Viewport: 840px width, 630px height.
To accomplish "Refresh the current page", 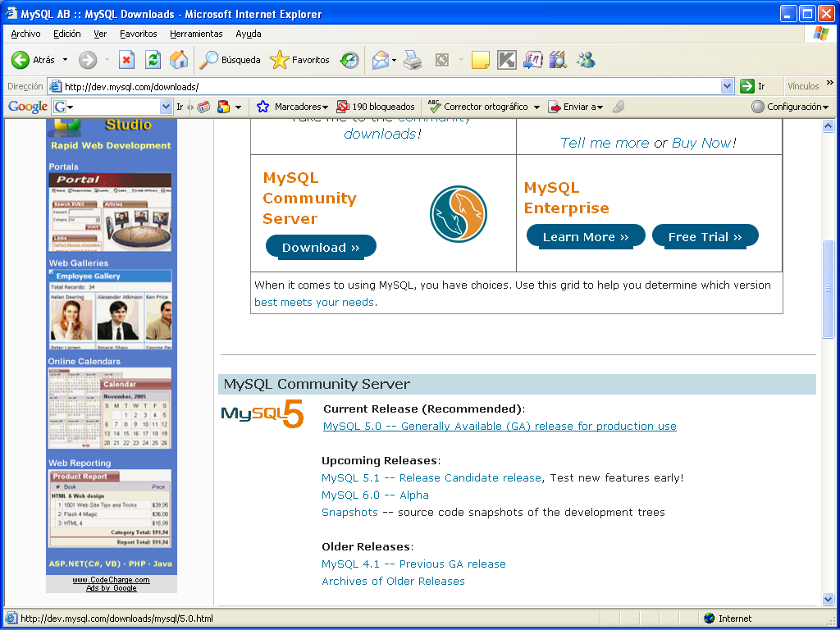I will [x=153, y=60].
